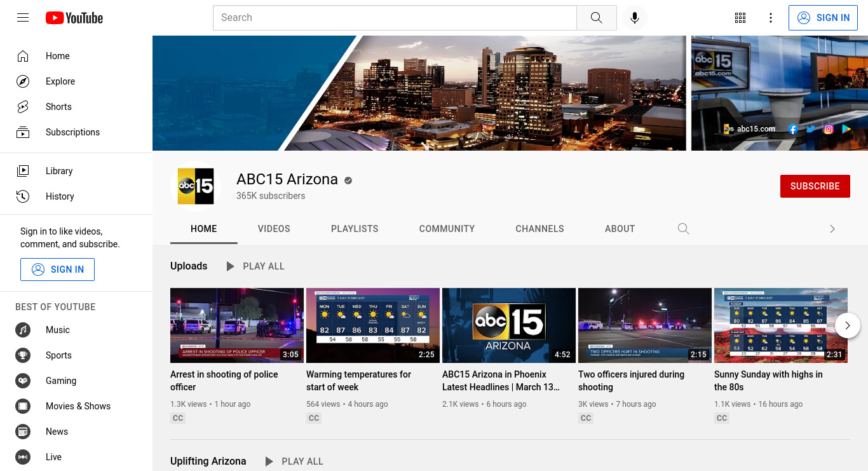Open the Facebook icon on banner
Image resolution: width=868 pixels, height=471 pixels.
pyautogui.click(x=793, y=129)
